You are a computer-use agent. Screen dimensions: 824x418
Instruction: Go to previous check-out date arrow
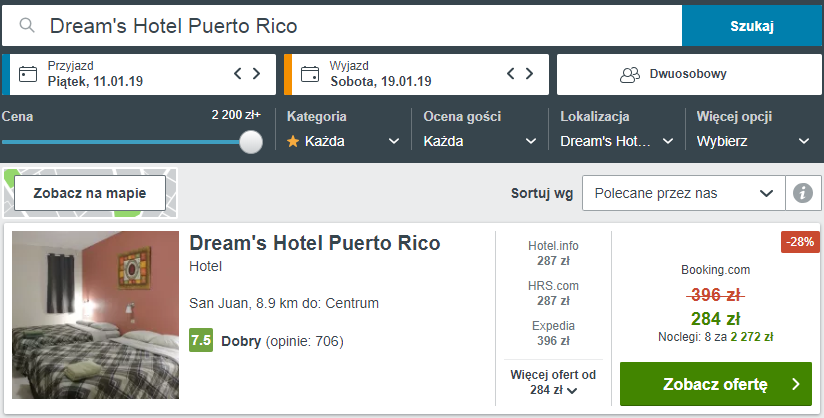click(512, 73)
